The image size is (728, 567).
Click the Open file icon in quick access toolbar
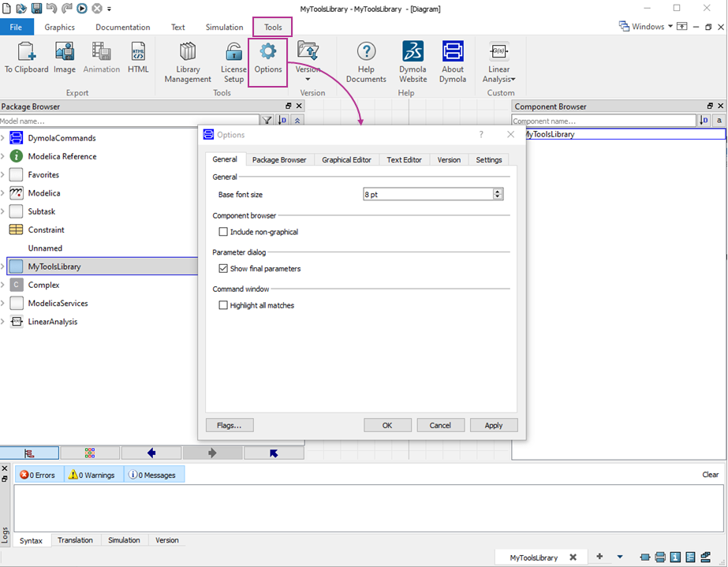(x=21, y=9)
